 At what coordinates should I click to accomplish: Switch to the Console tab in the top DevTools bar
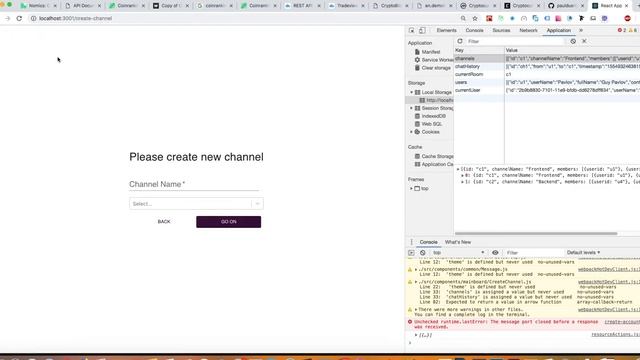(474, 31)
